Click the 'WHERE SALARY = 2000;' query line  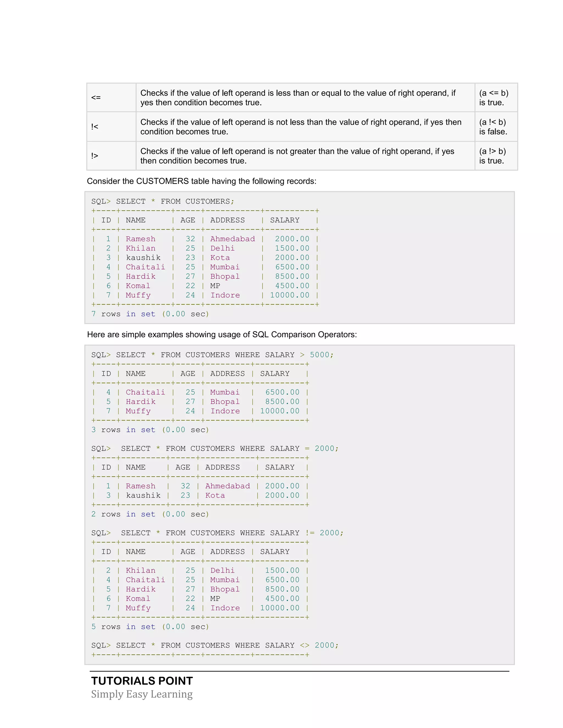[215, 448]
